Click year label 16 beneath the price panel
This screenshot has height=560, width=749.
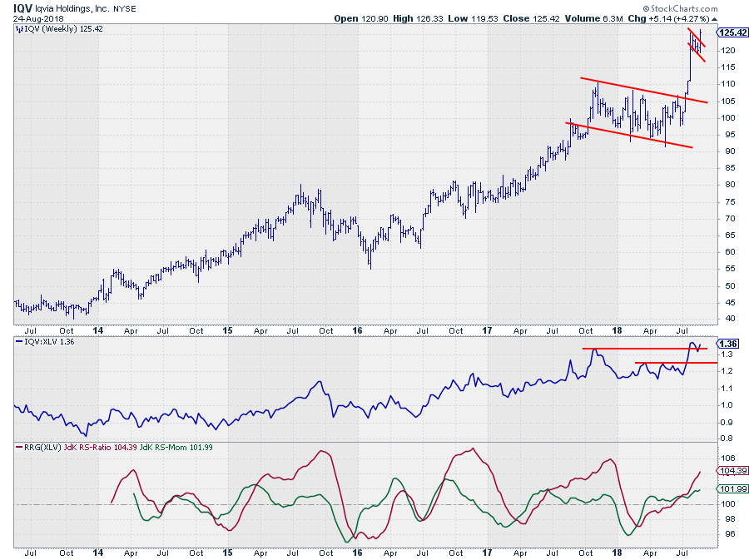[x=357, y=331]
